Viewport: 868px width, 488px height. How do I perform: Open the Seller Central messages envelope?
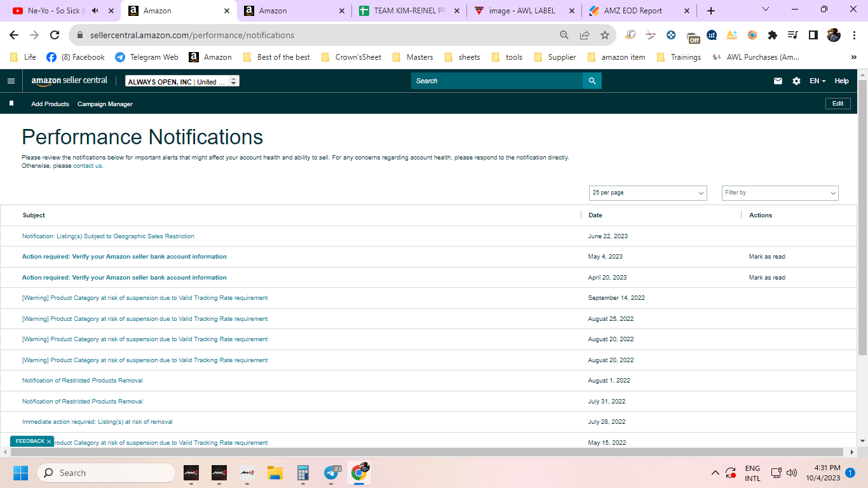click(778, 81)
